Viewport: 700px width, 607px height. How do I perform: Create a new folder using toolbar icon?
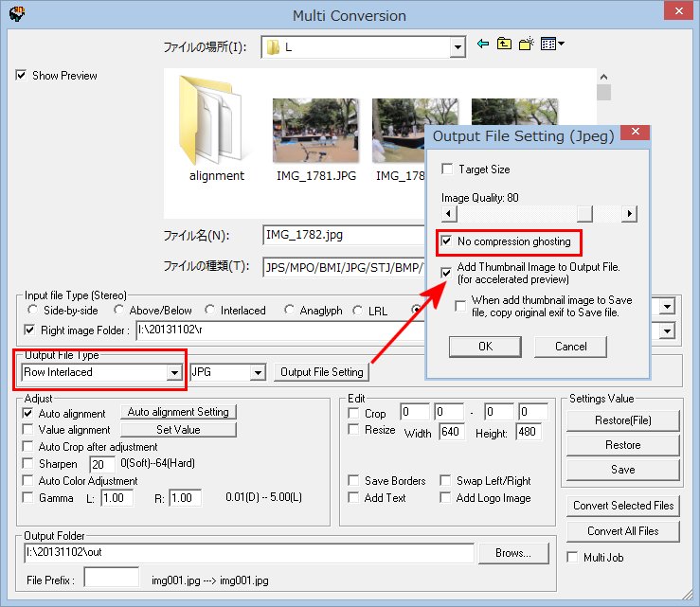[x=527, y=45]
